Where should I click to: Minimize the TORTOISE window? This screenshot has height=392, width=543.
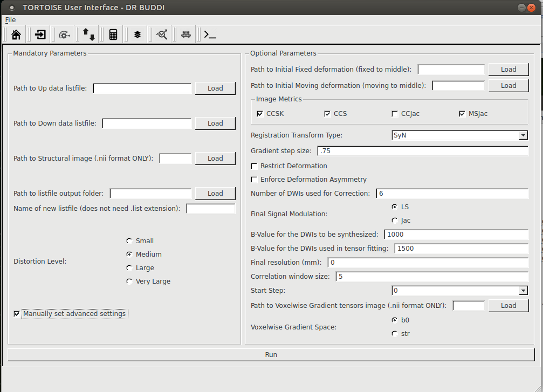pyautogui.click(x=521, y=8)
